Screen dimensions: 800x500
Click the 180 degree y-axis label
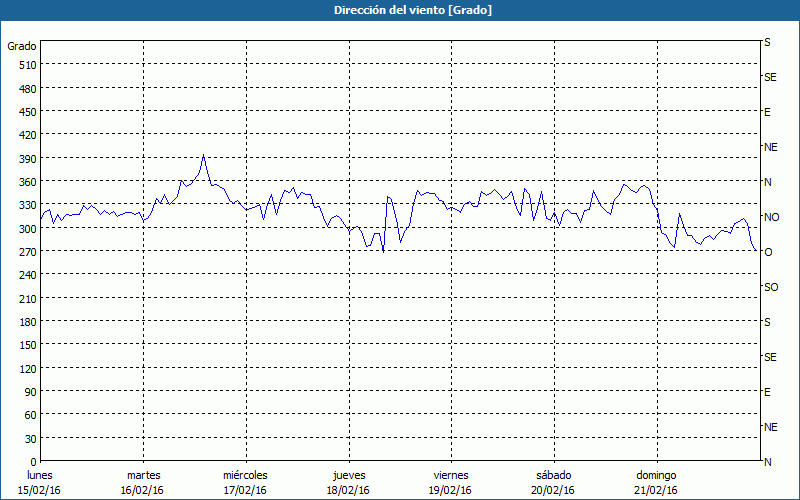(x=27, y=322)
